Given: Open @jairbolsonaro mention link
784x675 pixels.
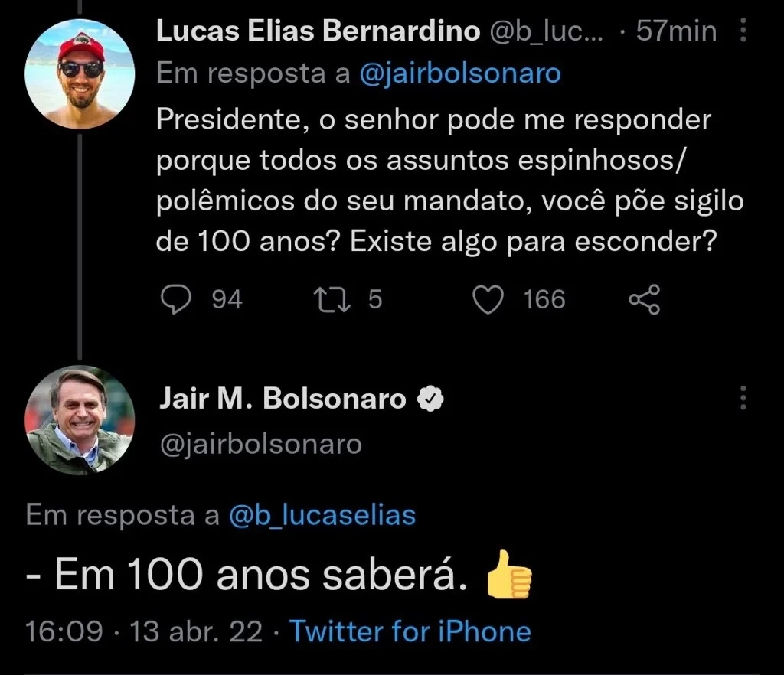Looking at the screenshot, I should (x=460, y=73).
